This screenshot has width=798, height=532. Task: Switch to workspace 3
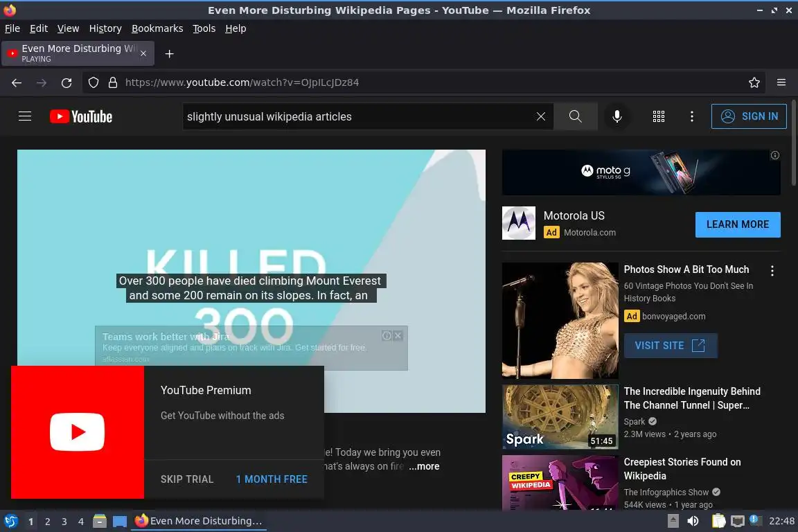(64, 522)
